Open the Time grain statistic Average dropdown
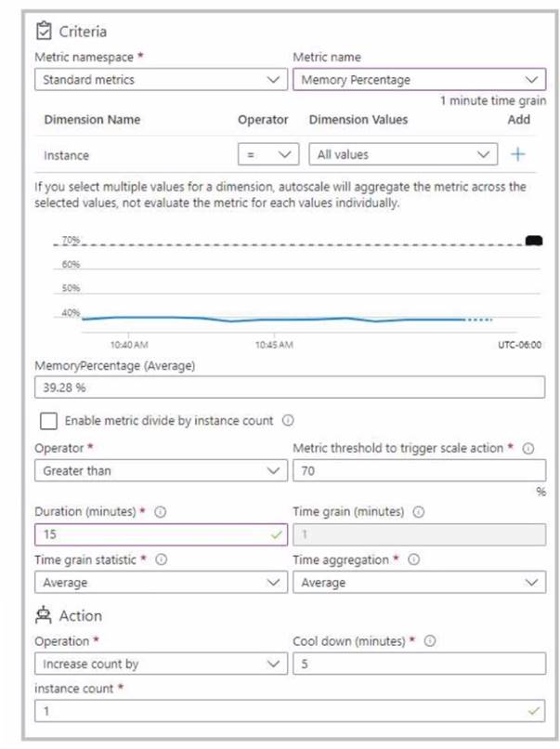Image resolution: width=560 pixels, height=749 pixels. (x=161, y=583)
